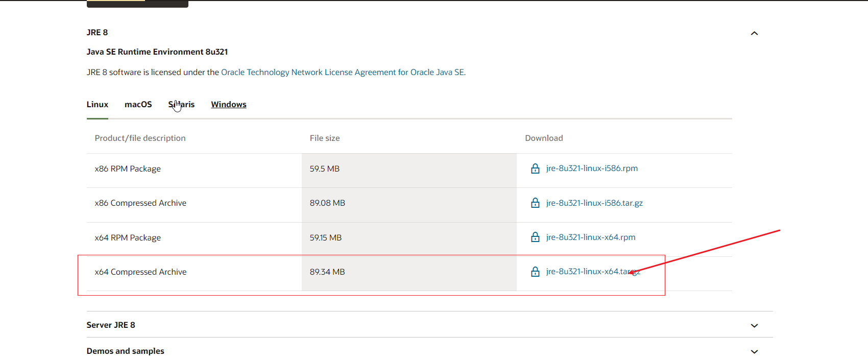Viewport: 868px width, 361px height.
Task: Click the Server JRE 8 heading text
Action: pos(111,325)
